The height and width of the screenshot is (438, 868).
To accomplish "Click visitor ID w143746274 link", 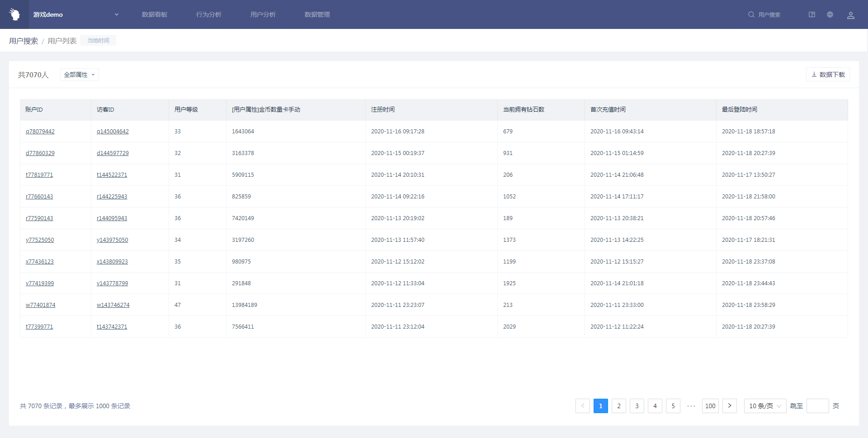I will pos(113,305).
